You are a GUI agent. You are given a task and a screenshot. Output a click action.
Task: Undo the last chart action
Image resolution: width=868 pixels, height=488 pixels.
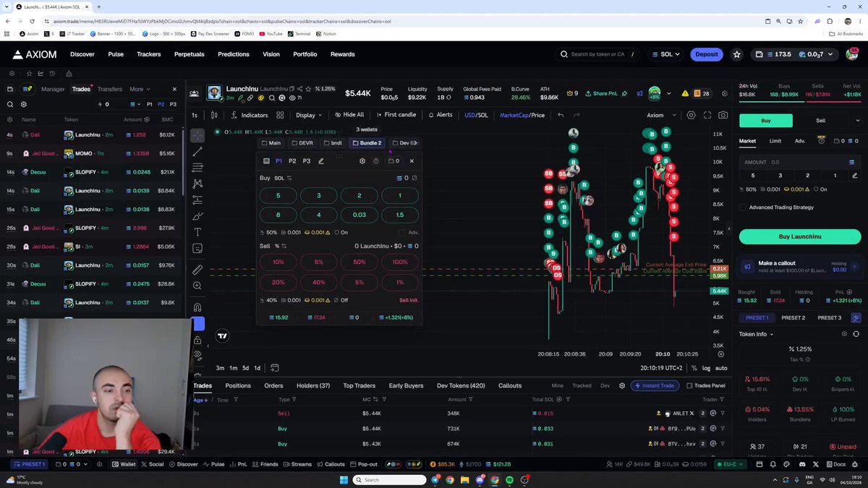[561, 115]
